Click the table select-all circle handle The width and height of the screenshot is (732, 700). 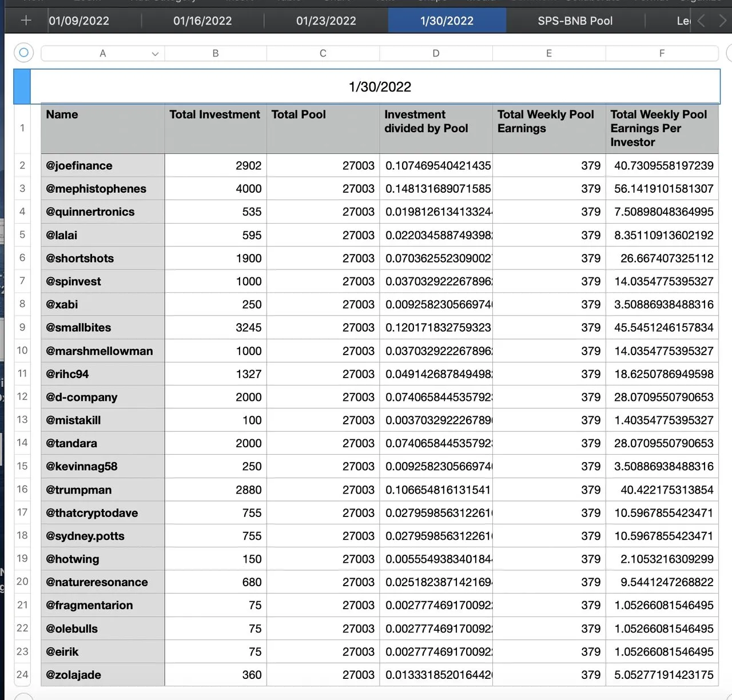[x=23, y=53]
